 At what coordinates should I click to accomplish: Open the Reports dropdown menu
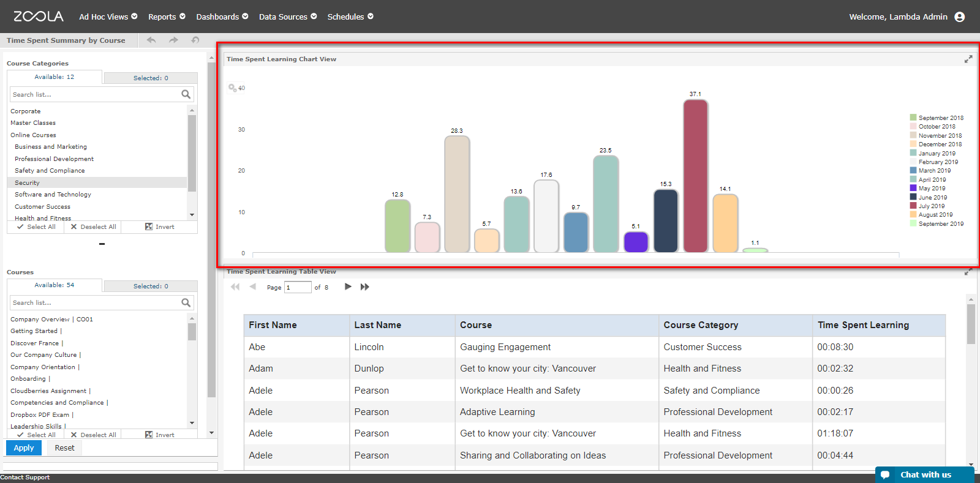click(x=167, y=17)
